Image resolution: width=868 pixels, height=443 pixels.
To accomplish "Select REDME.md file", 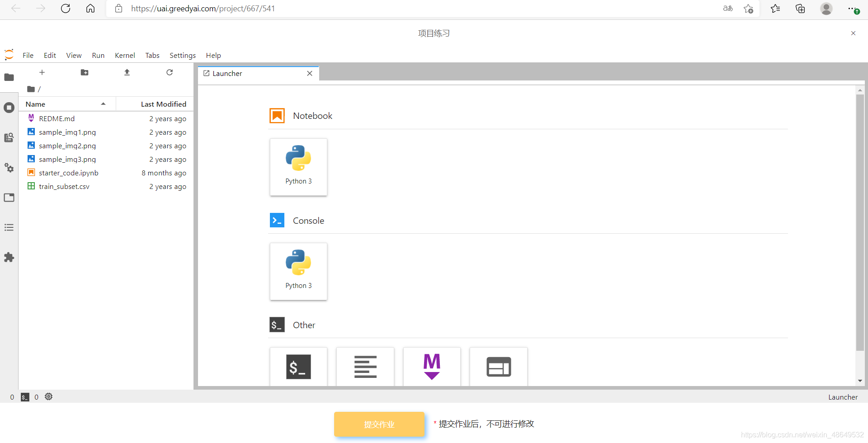I will click(106, 118).
